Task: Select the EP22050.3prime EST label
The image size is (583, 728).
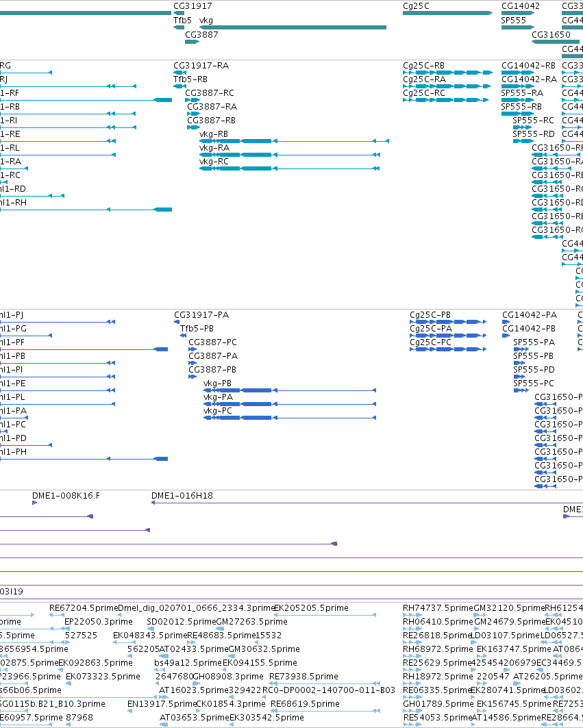Action: [99, 622]
